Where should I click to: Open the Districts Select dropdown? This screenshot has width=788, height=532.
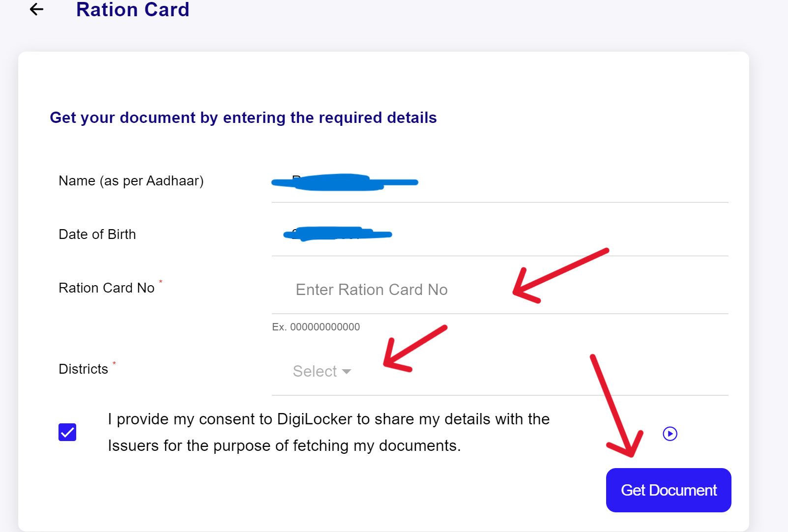[x=322, y=371]
